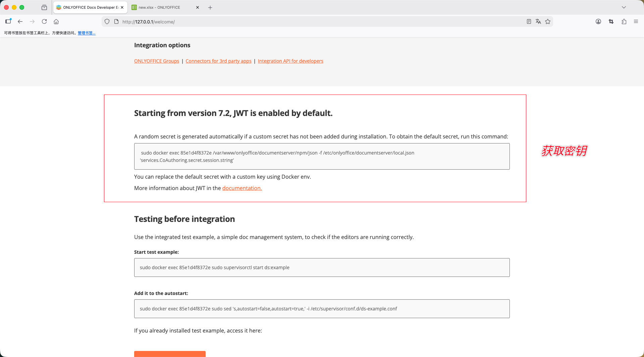This screenshot has height=357, width=644.
Task: Click the orange button below installed-example text
Action: 170,354
